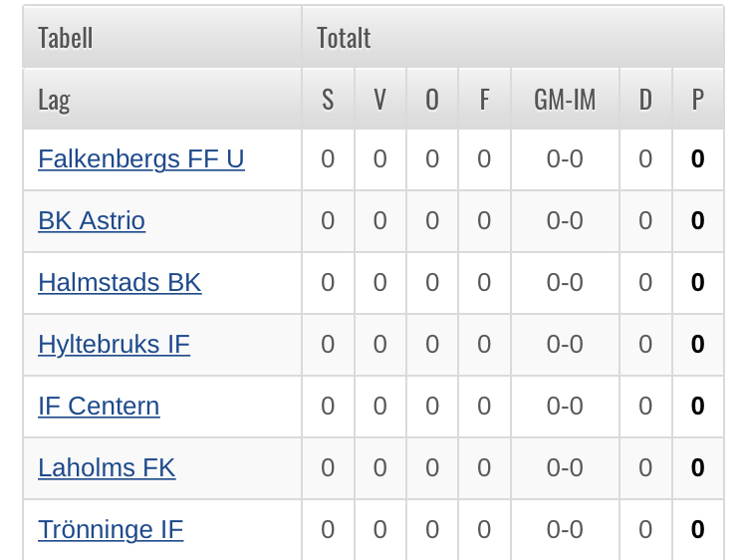This screenshot has height=560, width=747.
Task: Open the Hyltebruks IF team link
Action: (x=114, y=345)
